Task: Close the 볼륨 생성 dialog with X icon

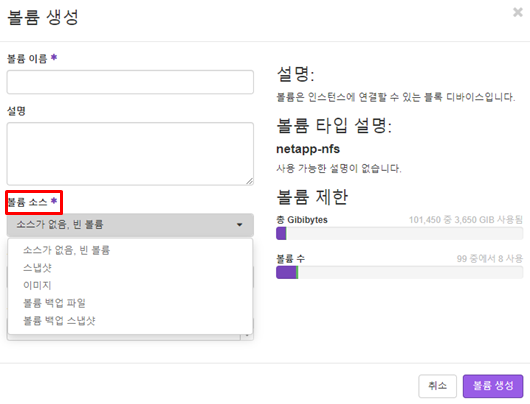Action: [x=517, y=13]
